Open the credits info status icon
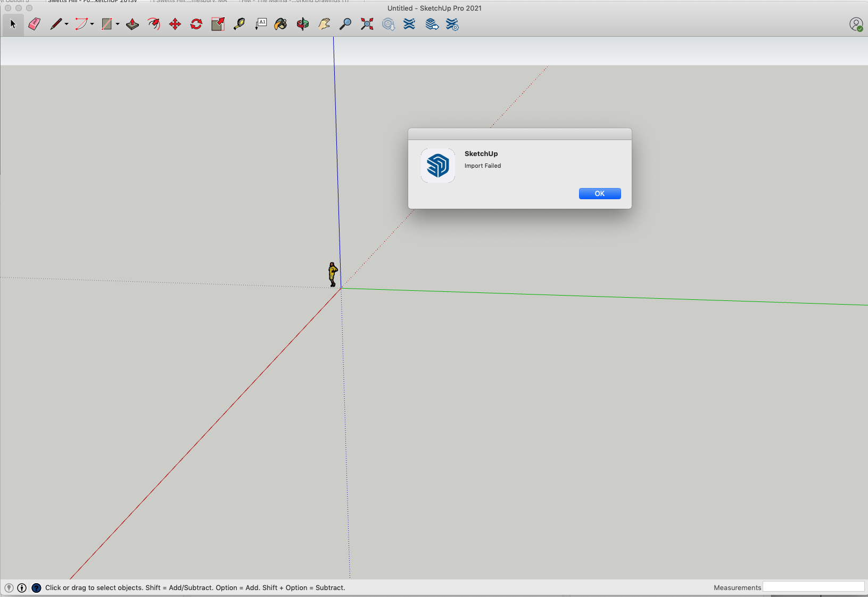This screenshot has width=868, height=597. click(x=22, y=588)
